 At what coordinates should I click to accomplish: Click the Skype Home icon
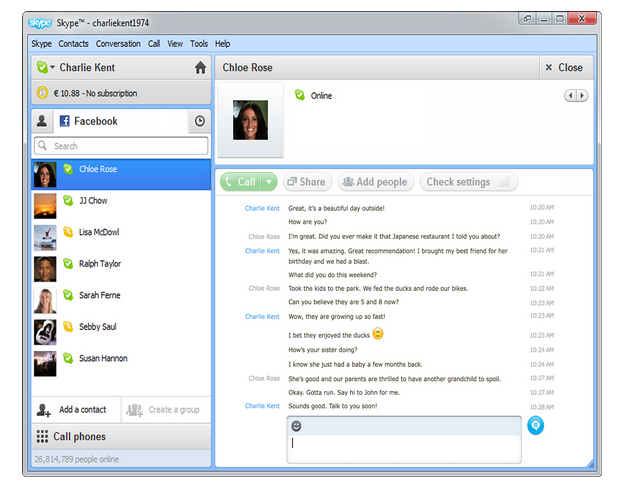click(x=200, y=68)
